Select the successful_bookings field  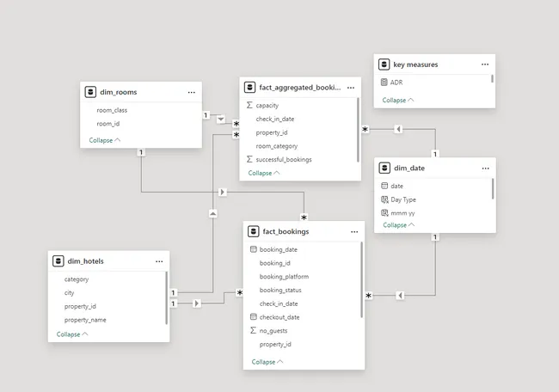(x=284, y=159)
